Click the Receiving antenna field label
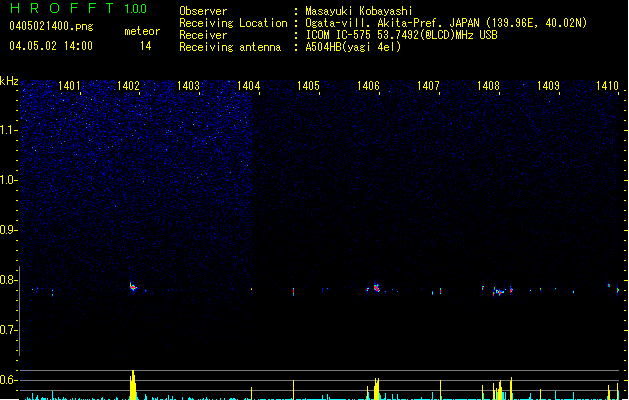This screenshot has height=400, width=629. tap(230, 47)
